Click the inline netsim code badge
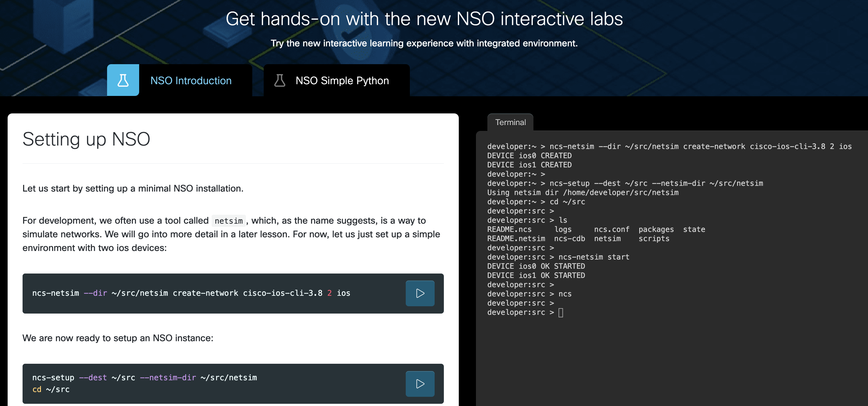 pos(229,221)
